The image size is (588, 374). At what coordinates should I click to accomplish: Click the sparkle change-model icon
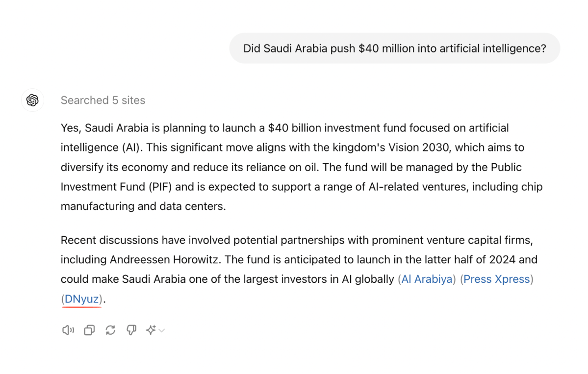point(151,330)
